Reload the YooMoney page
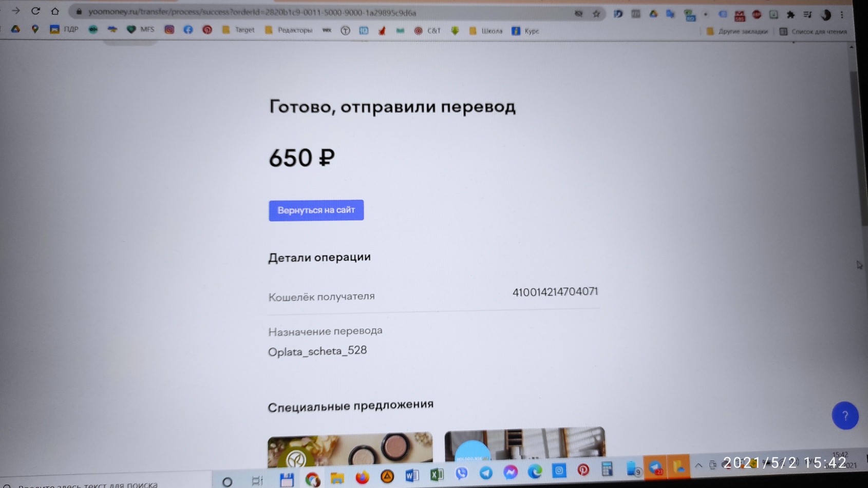Viewport: 868px width, 488px height. pyautogui.click(x=35, y=11)
